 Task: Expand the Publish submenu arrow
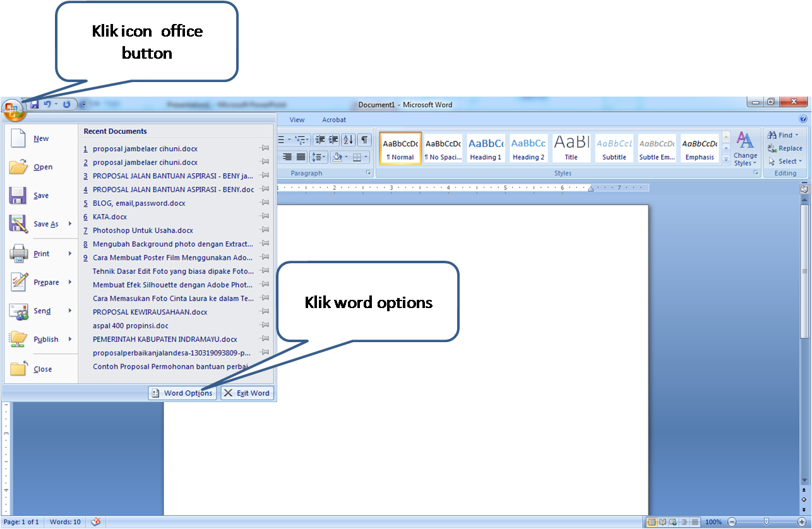point(70,339)
